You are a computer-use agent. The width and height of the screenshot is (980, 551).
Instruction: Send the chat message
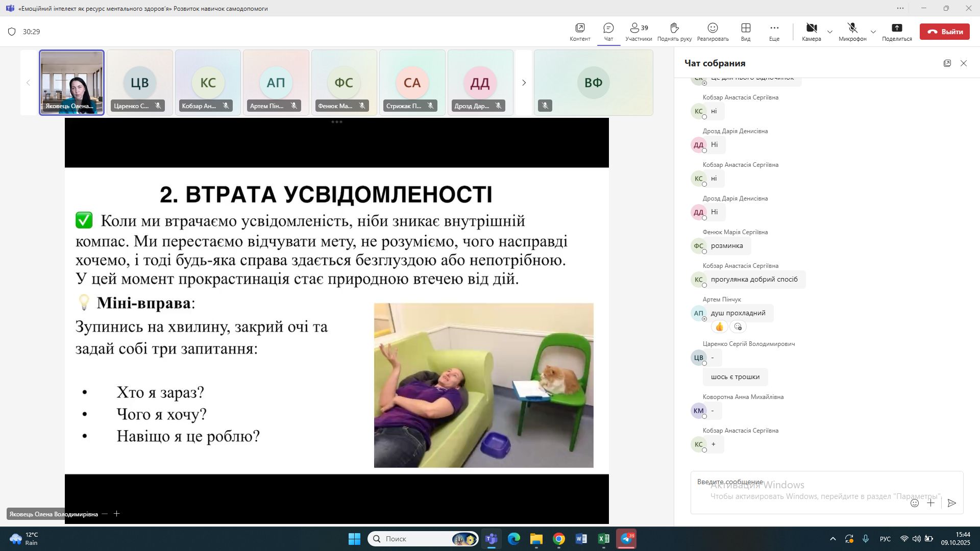point(951,503)
